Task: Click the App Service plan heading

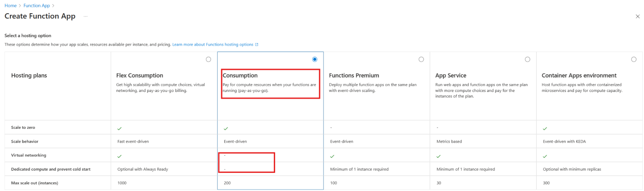Action: tap(451, 75)
